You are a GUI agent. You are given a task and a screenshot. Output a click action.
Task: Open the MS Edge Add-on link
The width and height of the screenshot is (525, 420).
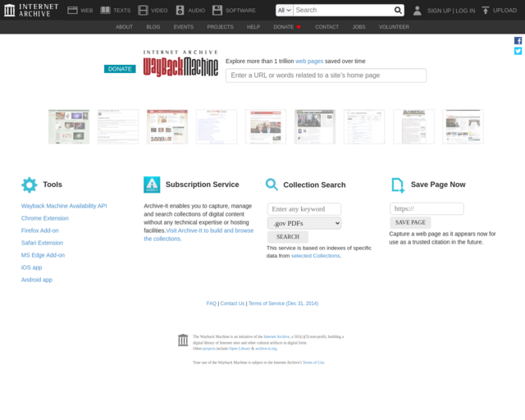(x=43, y=255)
